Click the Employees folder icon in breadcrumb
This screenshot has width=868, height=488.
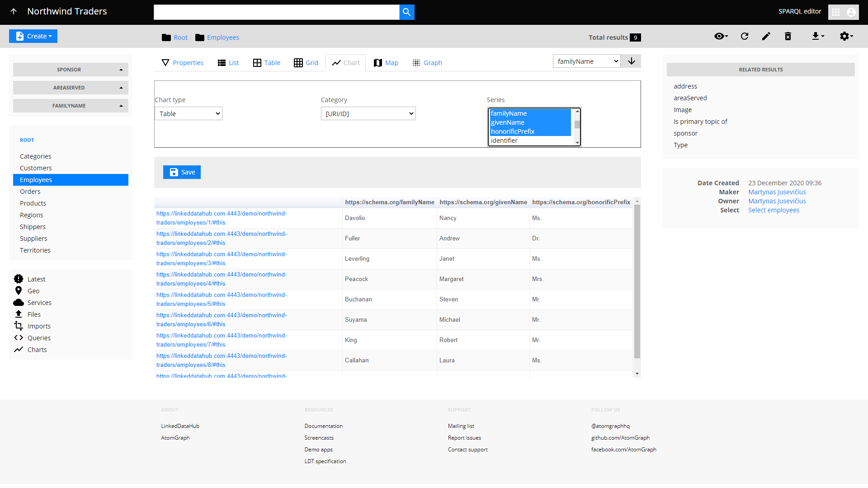[x=200, y=38]
